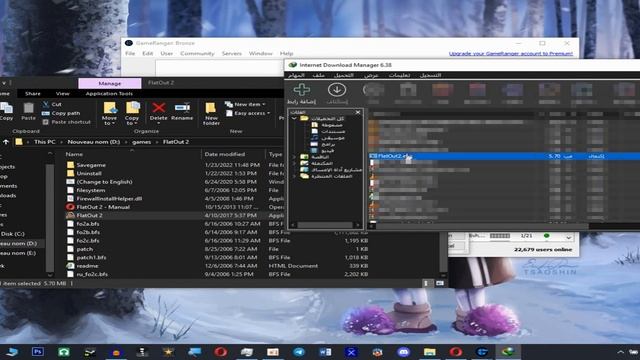This screenshot has width=640, height=360.
Task: Open the dropdown chevron in GameRanger room list
Action: click(x=569, y=238)
